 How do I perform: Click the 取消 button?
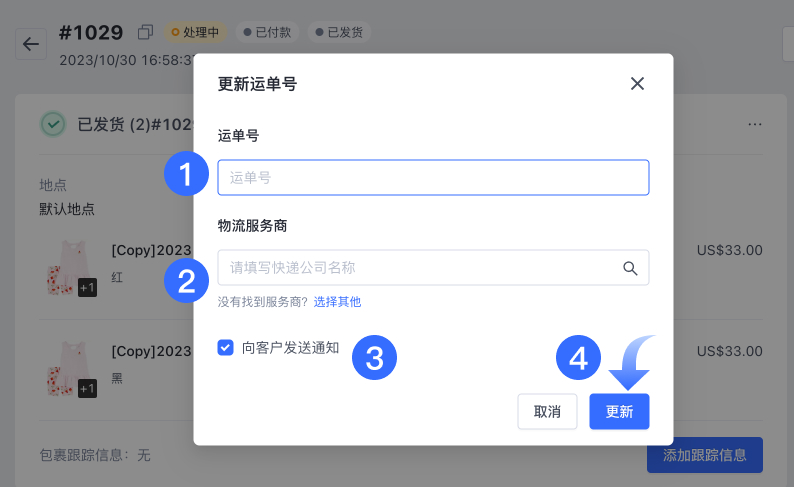pos(547,412)
